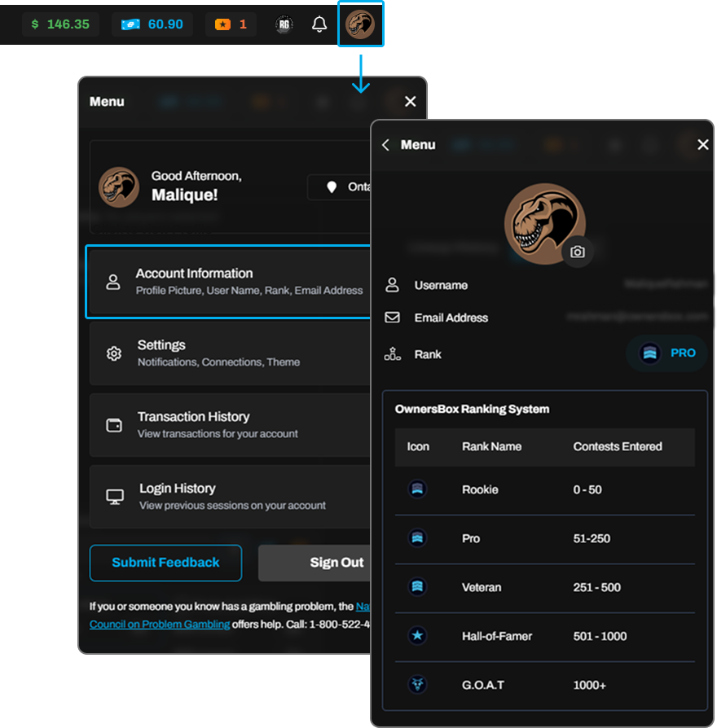
Task: Click the 'Hall-of-Famer' rank name
Action: (x=497, y=636)
